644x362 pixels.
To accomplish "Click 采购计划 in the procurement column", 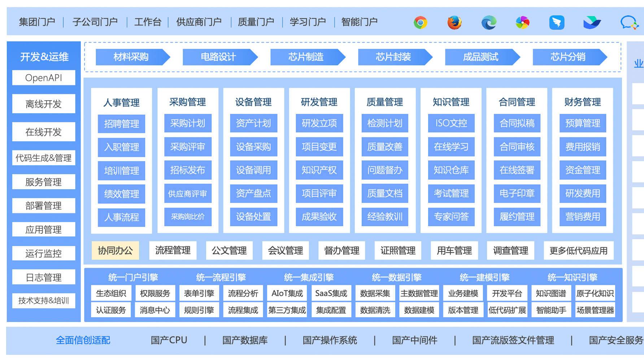I will click(x=188, y=124).
